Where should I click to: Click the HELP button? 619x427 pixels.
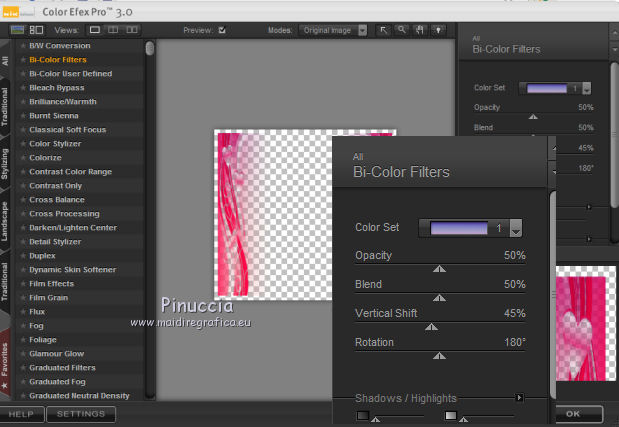pyautogui.click(x=21, y=414)
